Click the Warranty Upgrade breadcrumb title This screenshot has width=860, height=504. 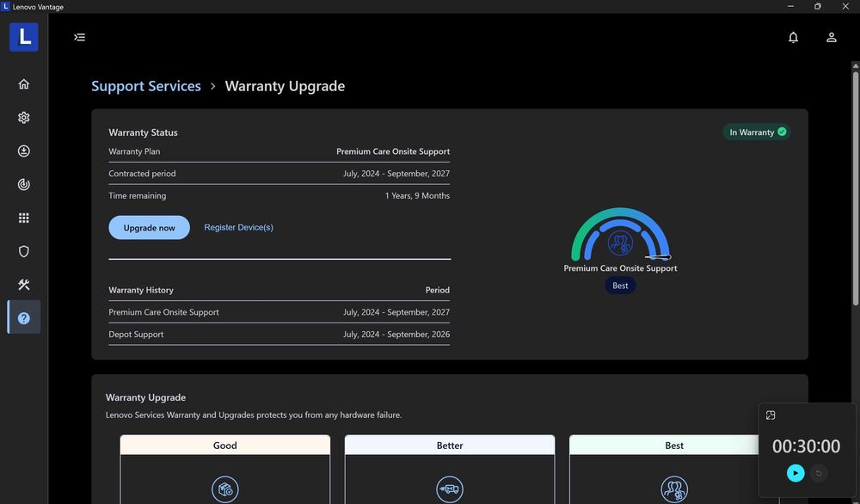286,86
